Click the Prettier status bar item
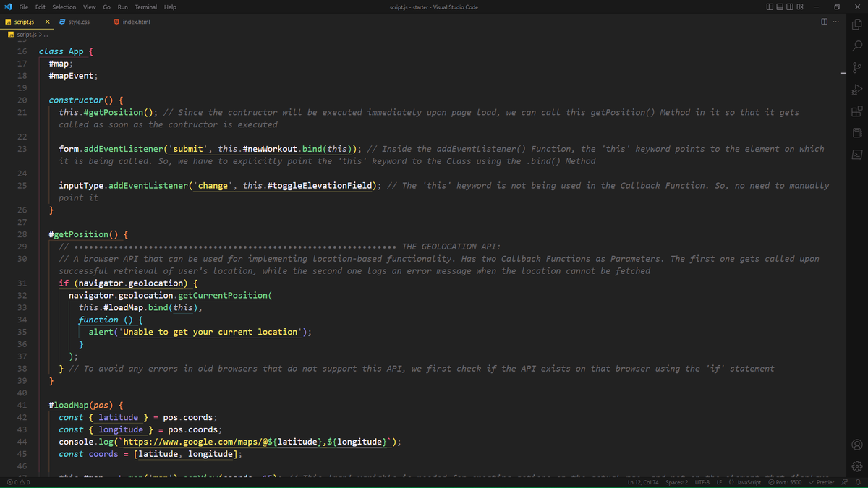 (822, 482)
